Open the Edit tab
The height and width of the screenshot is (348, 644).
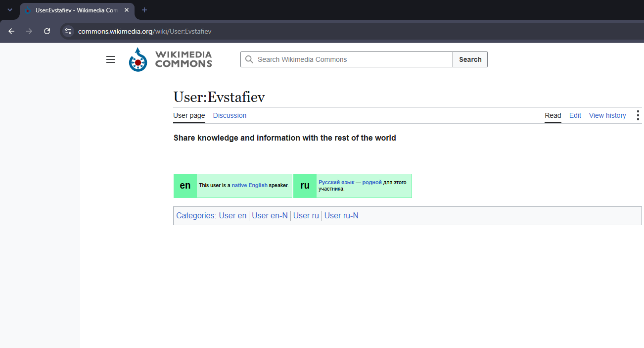pyautogui.click(x=575, y=115)
